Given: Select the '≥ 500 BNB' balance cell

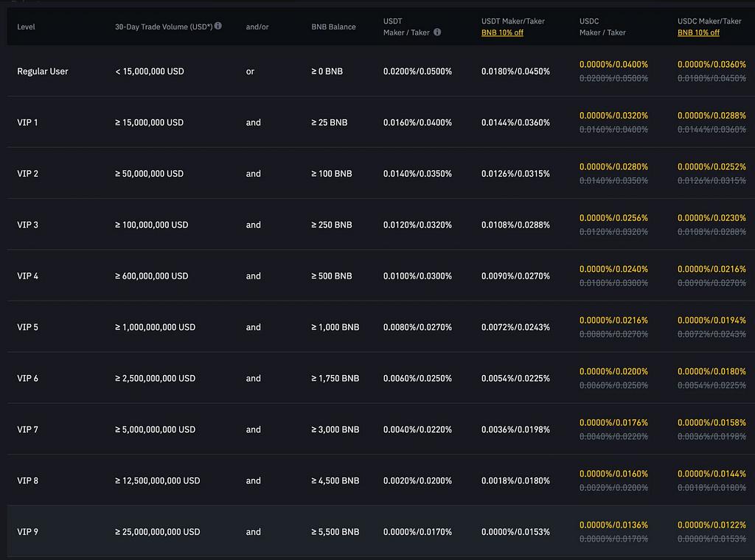Looking at the screenshot, I should pyautogui.click(x=332, y=276).
